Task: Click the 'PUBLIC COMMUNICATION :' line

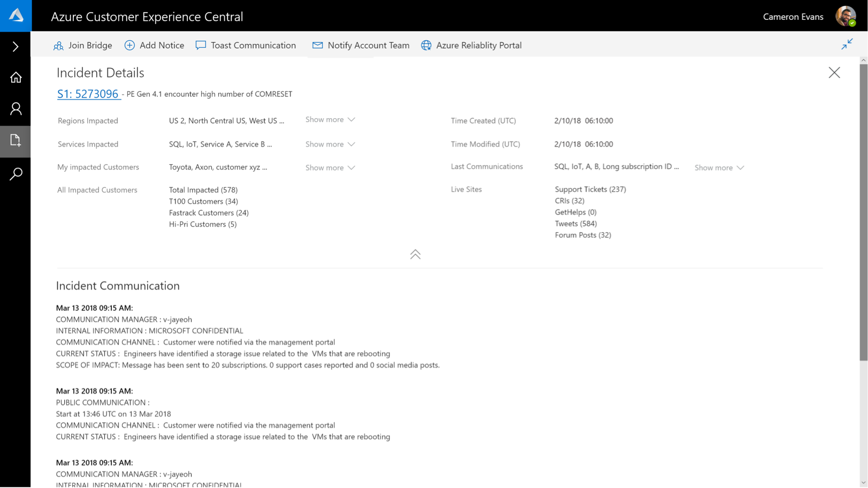Action: point(103,402)
